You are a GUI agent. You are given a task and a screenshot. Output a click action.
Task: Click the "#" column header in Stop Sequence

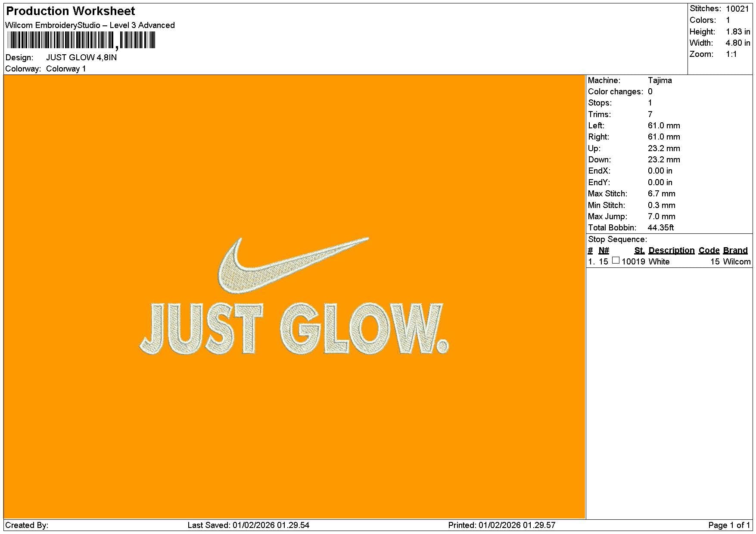coord(591,251)
